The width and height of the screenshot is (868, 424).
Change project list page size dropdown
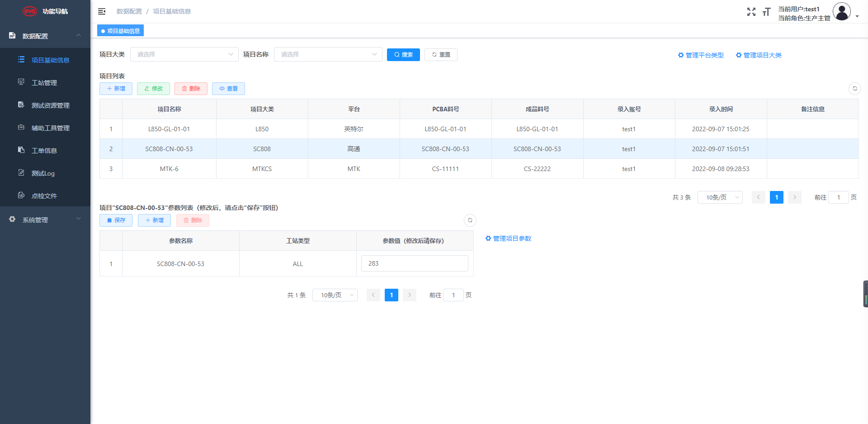click(x=720, y=197)
